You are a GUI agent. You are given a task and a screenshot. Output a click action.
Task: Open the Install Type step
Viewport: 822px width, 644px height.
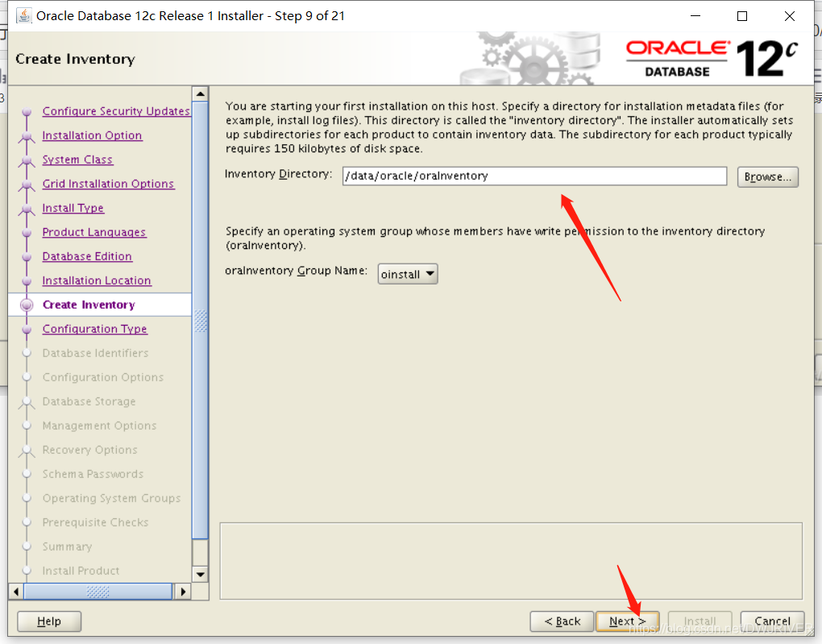(x=73, y=208)
